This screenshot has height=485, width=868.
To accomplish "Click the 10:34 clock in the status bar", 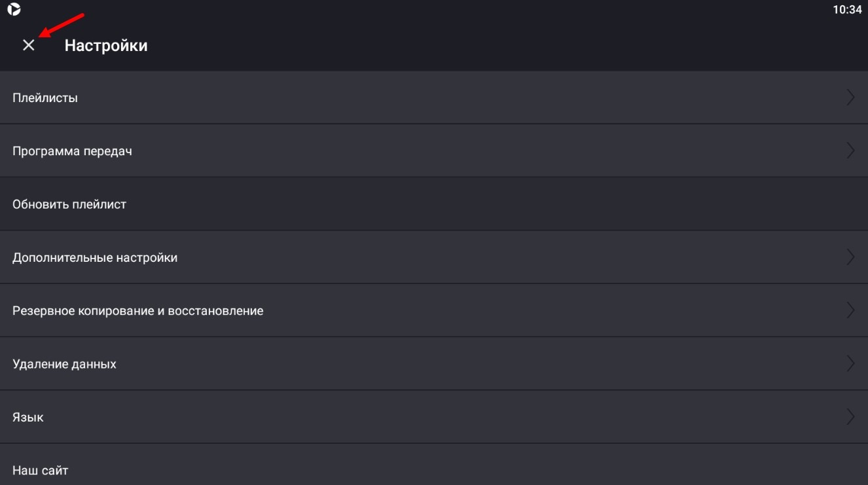I will coord(849,10).
